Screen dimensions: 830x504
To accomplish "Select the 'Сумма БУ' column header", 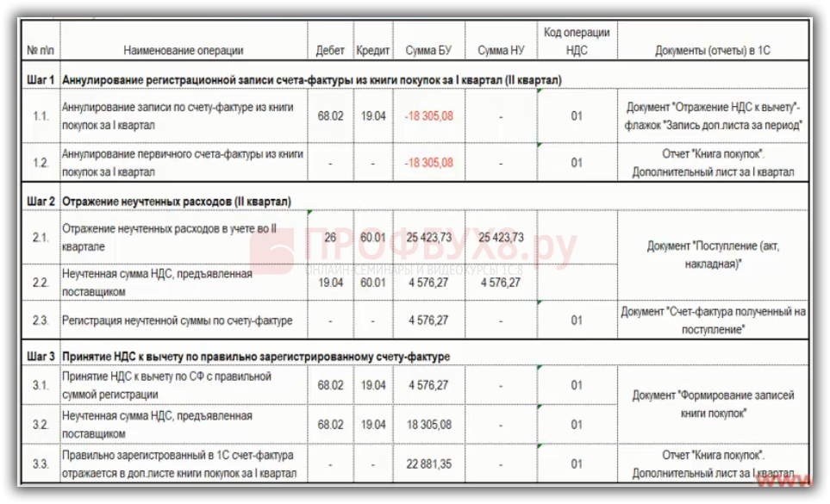I will pyautogui.click(x=428, y=51).
